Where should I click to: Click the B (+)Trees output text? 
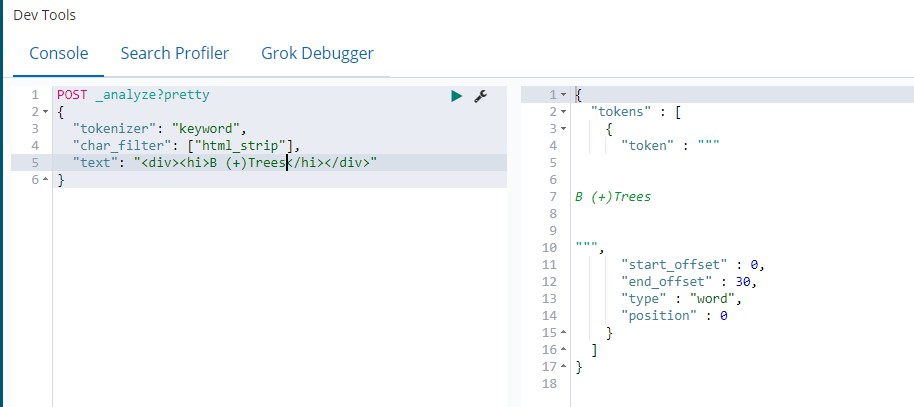(613, 197)
